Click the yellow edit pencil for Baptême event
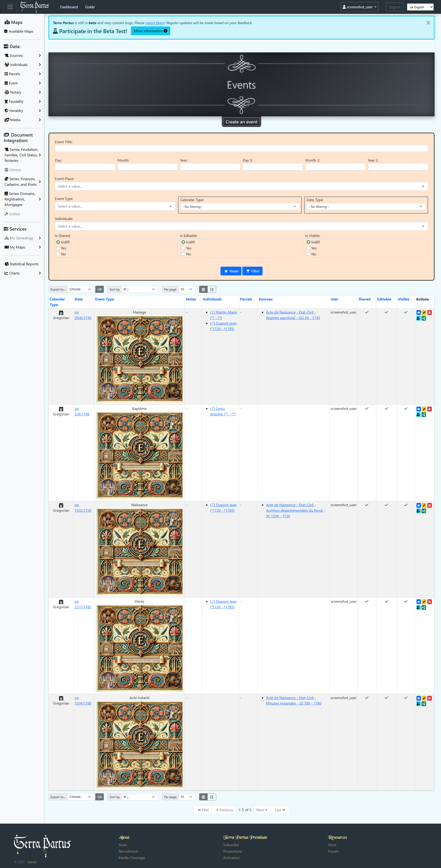 (424, 409)
